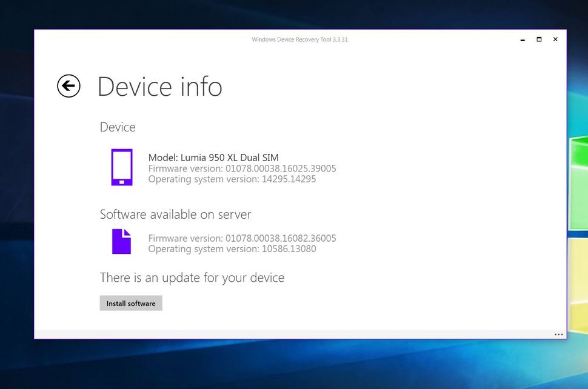Image resolution: width=588 pixels, height=389 pixels.
Task: Minimize the Windows Device Recovery Tool window
Action: click(522, 39)
